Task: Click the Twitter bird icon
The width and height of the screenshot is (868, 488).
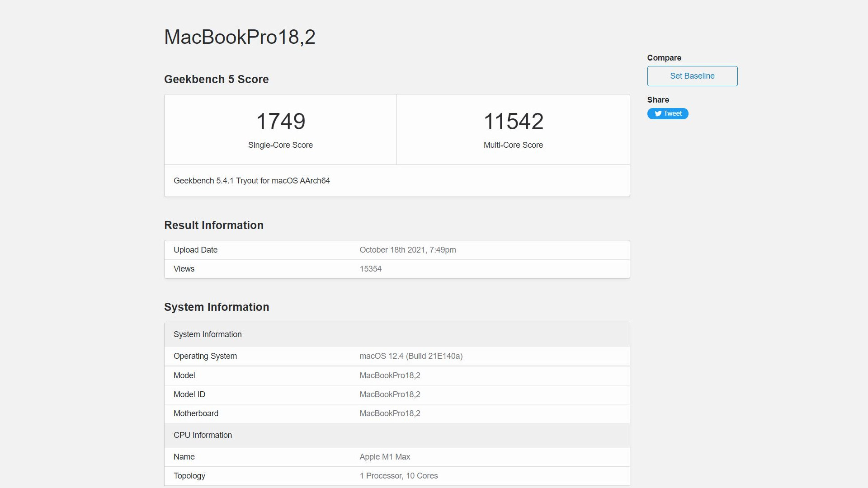Action: 658,114
